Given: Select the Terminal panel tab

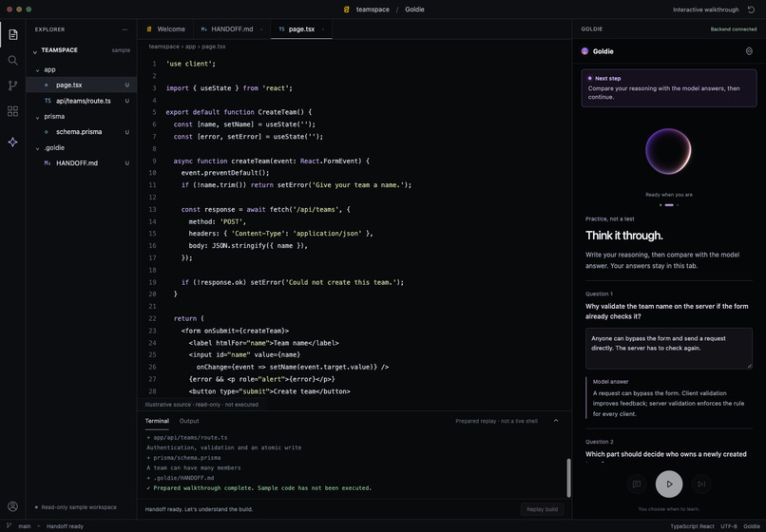Looking at the screenshot, I should coord(157,421).
